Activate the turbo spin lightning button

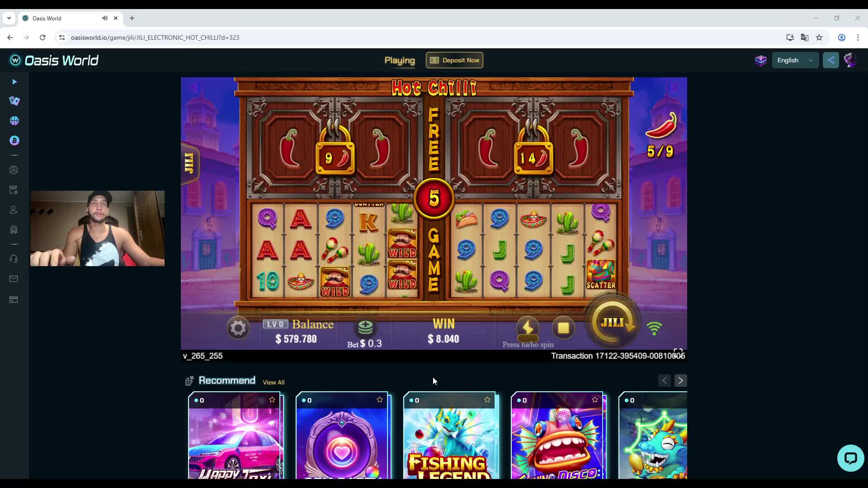point(528,328)
